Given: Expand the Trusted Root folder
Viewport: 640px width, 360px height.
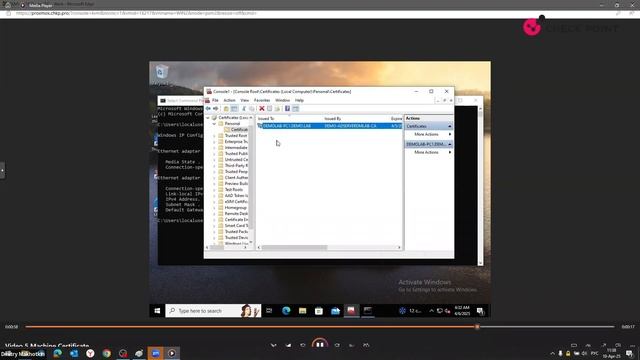Looking at the screenshot, I should pos(214,136).
